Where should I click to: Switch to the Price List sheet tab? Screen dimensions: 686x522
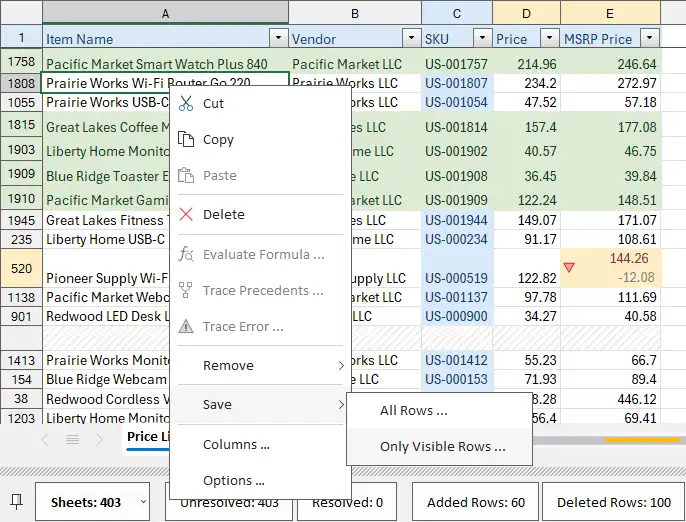click(148, 437)
